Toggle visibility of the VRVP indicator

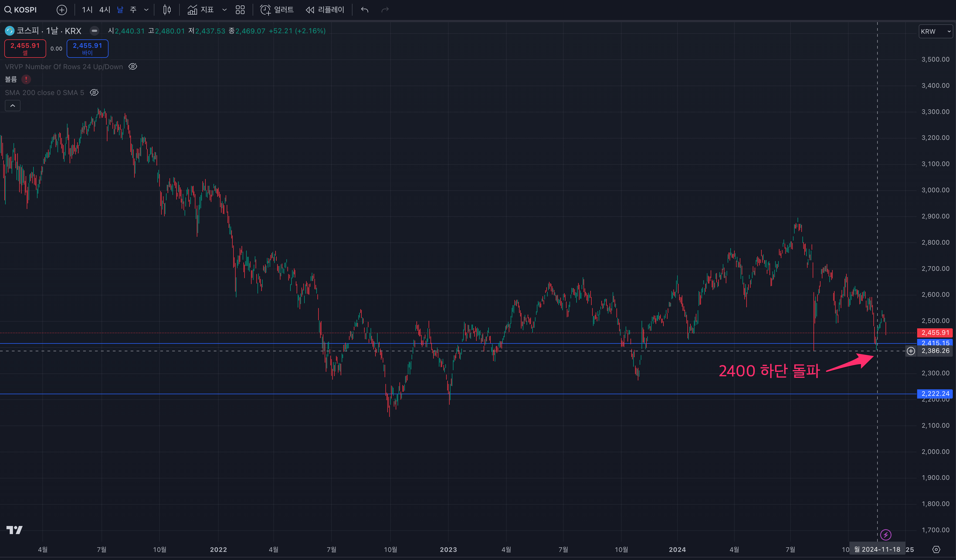coord(133,67)
